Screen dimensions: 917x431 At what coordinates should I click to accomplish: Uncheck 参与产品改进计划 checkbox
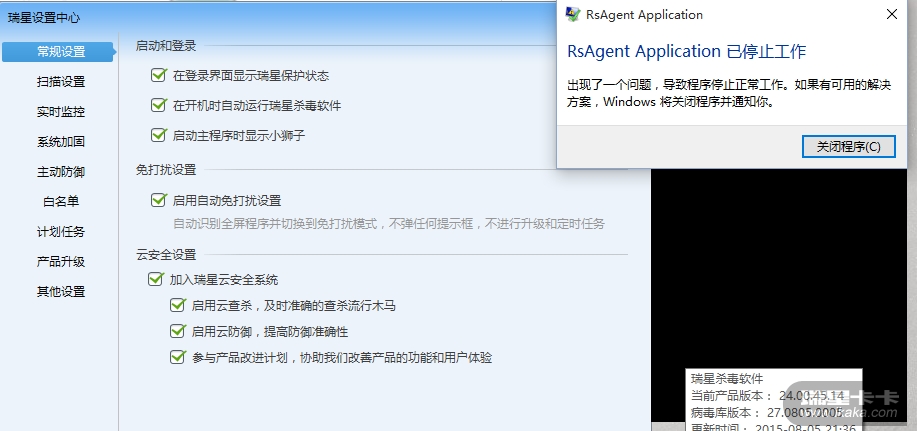pyautogui.click(x=177, y=357)
